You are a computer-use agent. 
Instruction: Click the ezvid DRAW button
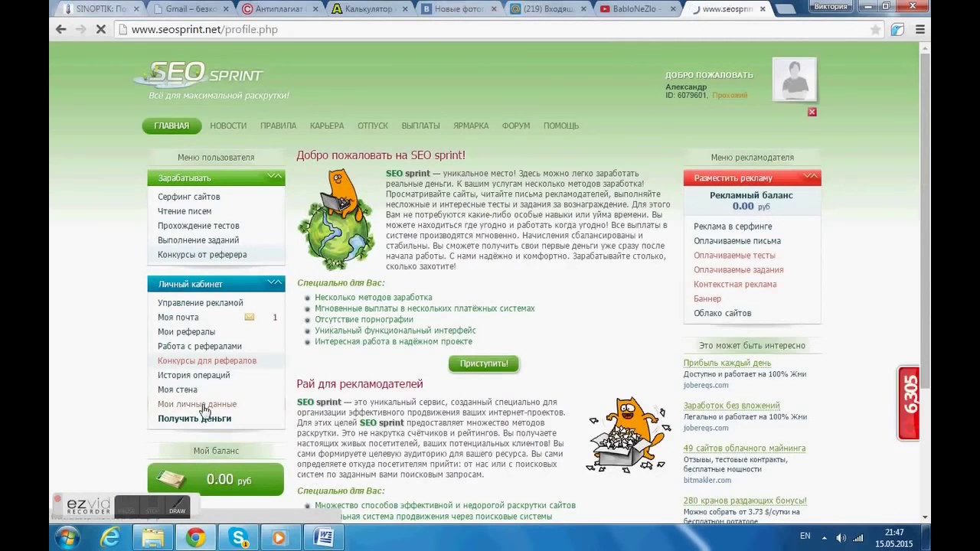pos(177,507)
